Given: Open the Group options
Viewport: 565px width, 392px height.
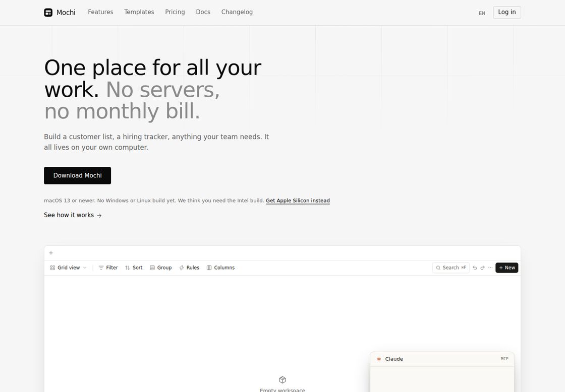Looking at the screenshot, I should [161, 268].
